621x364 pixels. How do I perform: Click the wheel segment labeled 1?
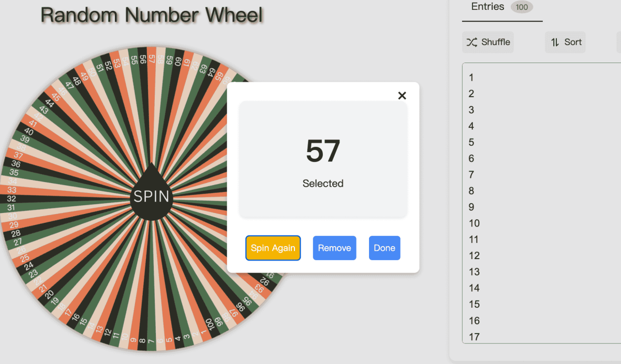pyautogui.click(x=204, y=331)
